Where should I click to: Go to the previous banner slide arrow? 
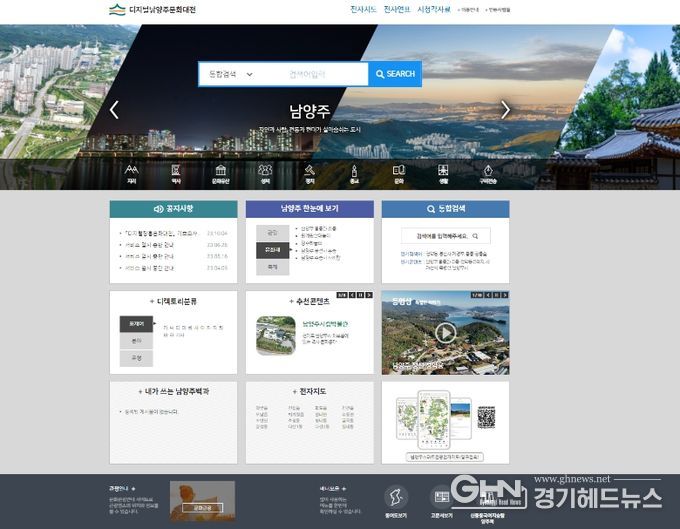[x=114, y=110]
